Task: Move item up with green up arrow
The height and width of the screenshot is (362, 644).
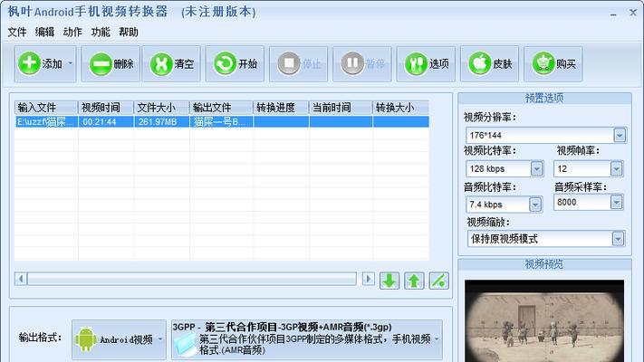Action: click(414, 281)
